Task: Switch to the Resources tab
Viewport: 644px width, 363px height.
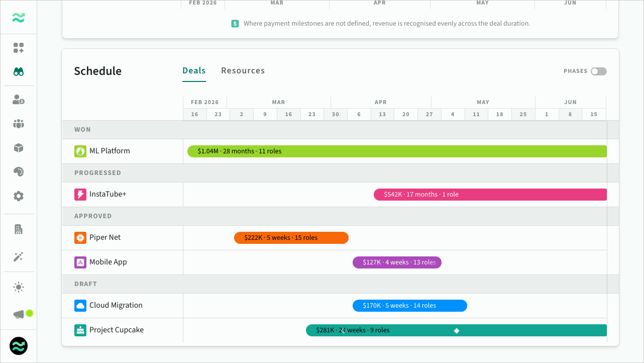Action: [243, 71]
